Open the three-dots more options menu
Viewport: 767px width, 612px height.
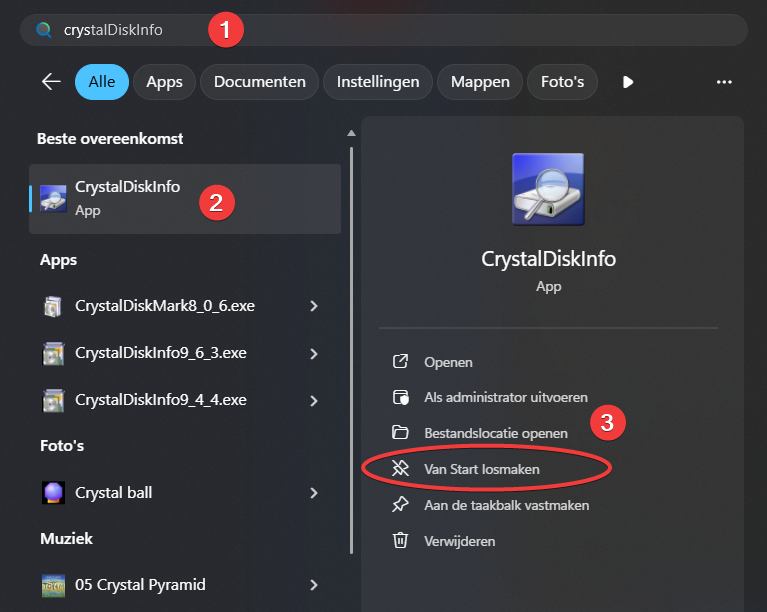tap(725, 82)
